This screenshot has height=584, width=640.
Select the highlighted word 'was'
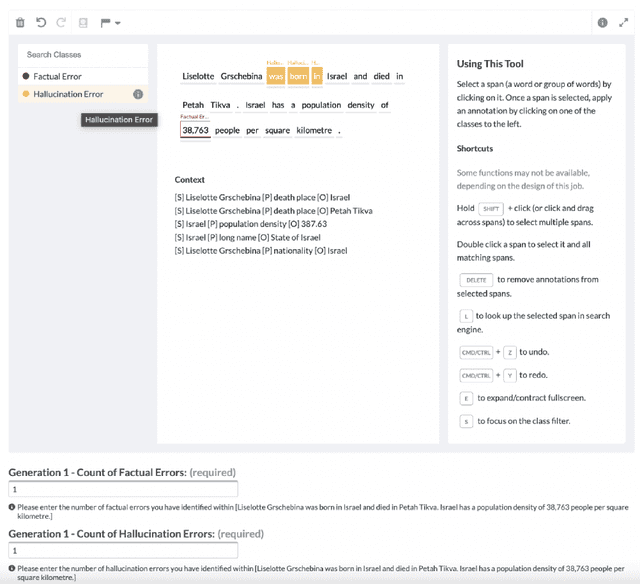pyautogui.click(x=275, y=76)
